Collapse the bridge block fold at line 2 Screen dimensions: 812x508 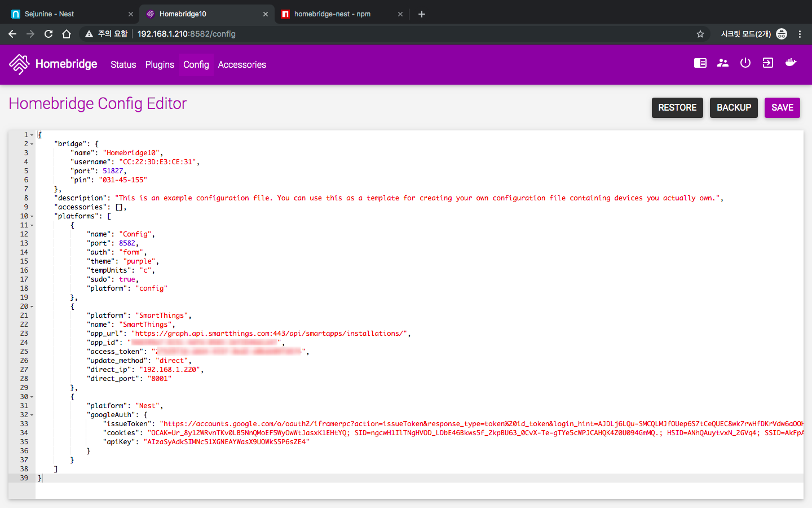click(32, 144)
